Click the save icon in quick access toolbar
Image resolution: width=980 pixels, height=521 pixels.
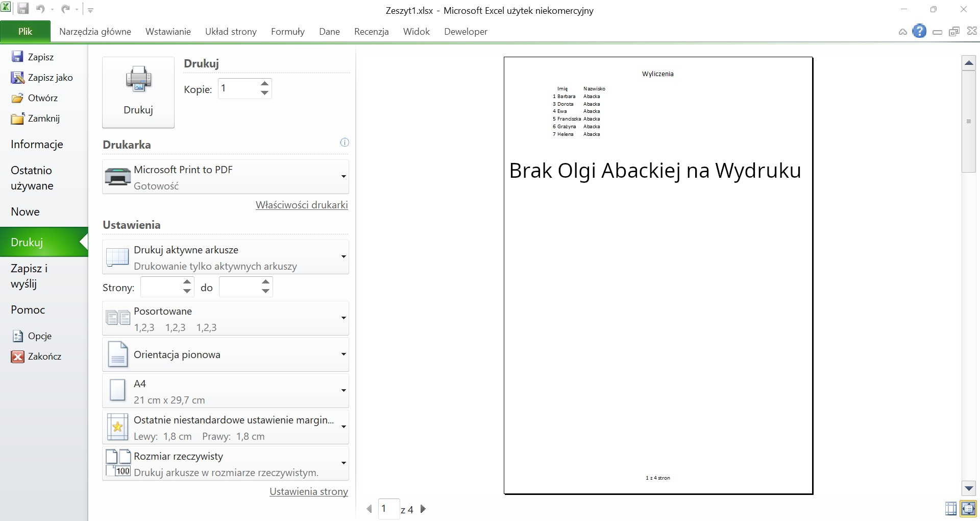point(23,9)
